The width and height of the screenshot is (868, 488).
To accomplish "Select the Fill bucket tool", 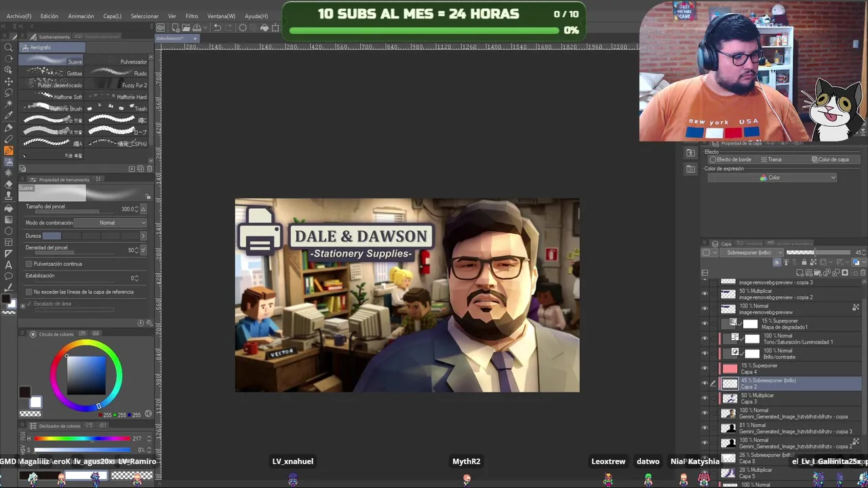I will click(9, 209).
